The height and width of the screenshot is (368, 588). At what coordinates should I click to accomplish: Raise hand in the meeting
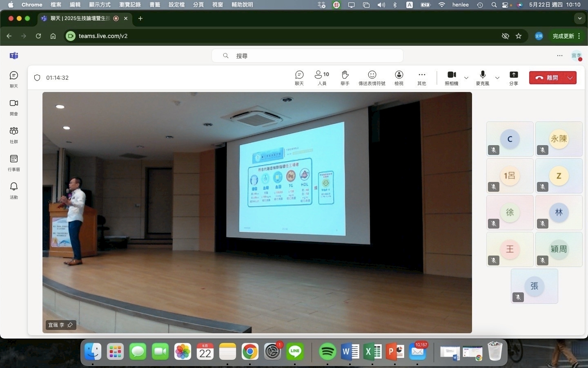[345, 77]
